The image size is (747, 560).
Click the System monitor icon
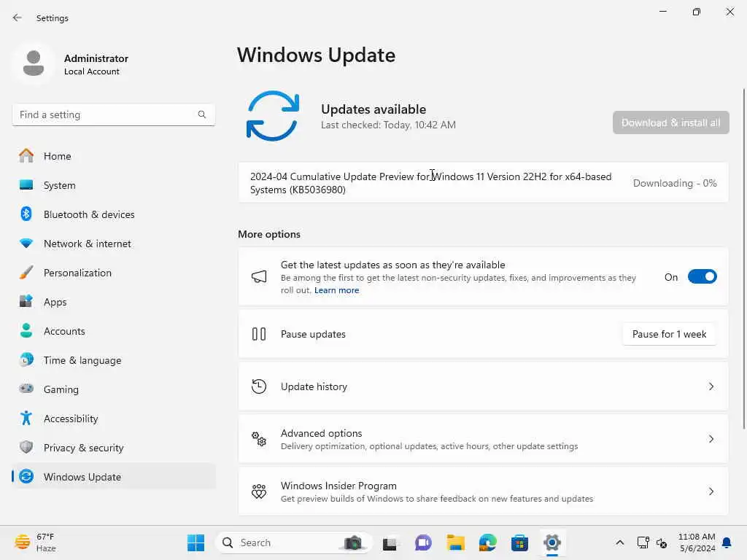point(26,184)
